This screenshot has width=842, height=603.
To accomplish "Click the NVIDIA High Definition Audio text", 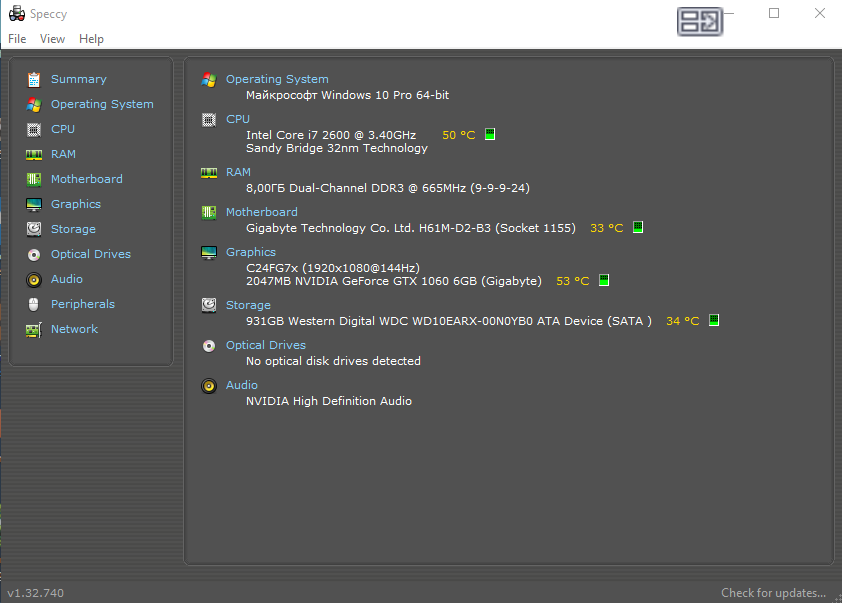I will 329,401.
